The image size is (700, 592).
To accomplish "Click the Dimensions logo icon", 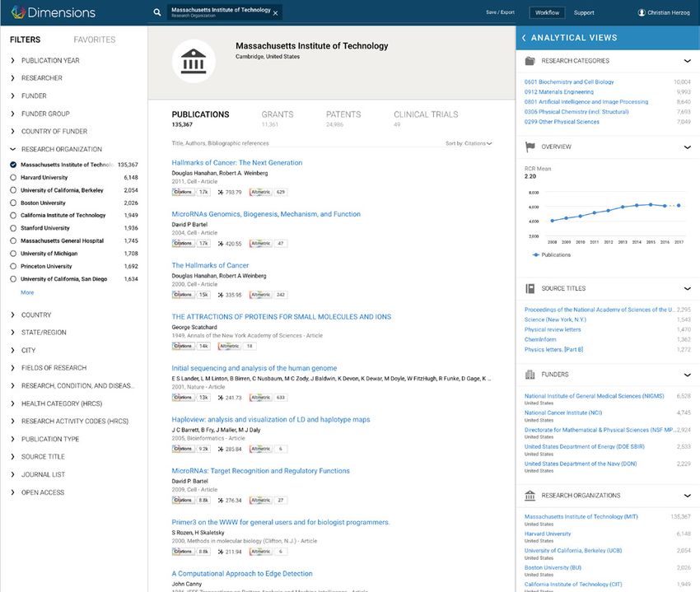I will coord(18,12).
